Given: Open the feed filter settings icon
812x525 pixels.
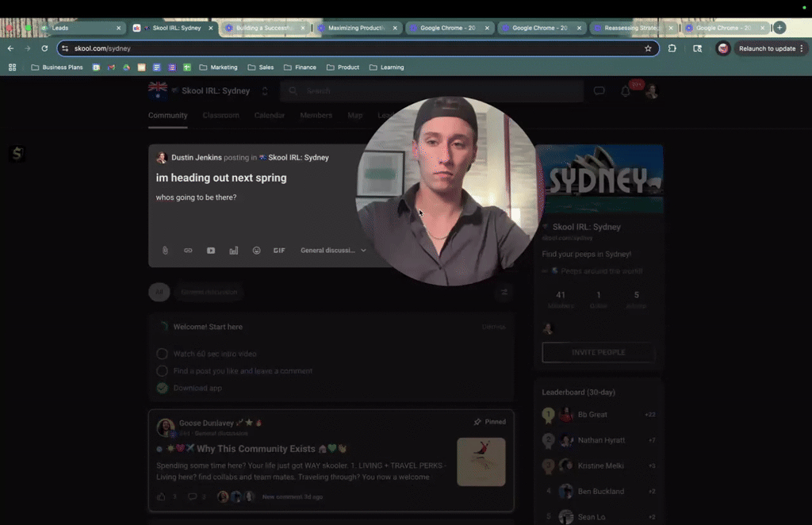Looking at the screenshot, I should coord(504,292).
